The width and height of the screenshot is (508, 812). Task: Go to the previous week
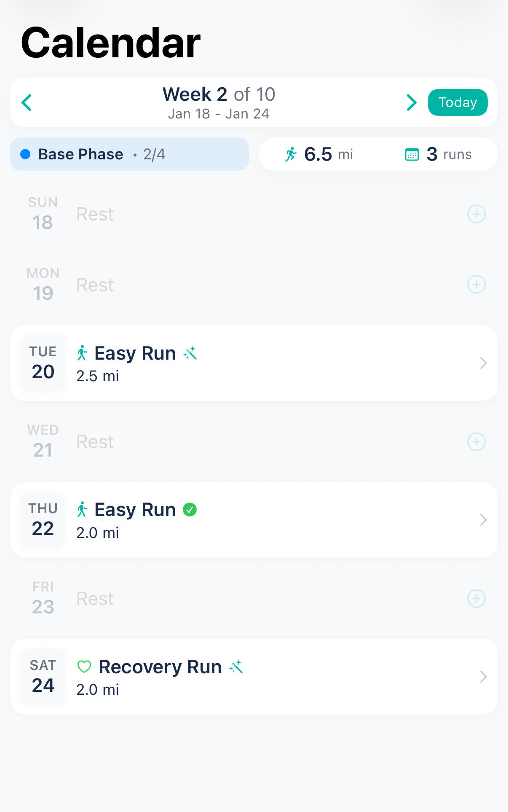27,102
